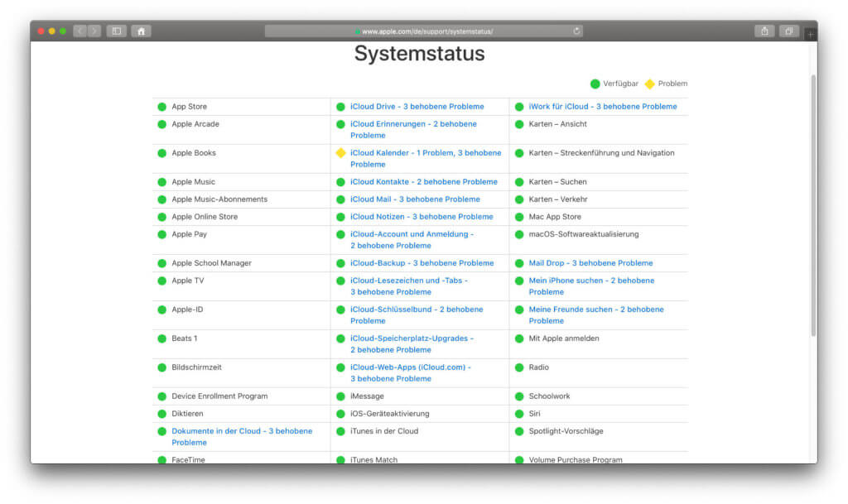Click the Mit Apple anmelden entry
This screenshot has width=848, height=504.
[563, 338]
